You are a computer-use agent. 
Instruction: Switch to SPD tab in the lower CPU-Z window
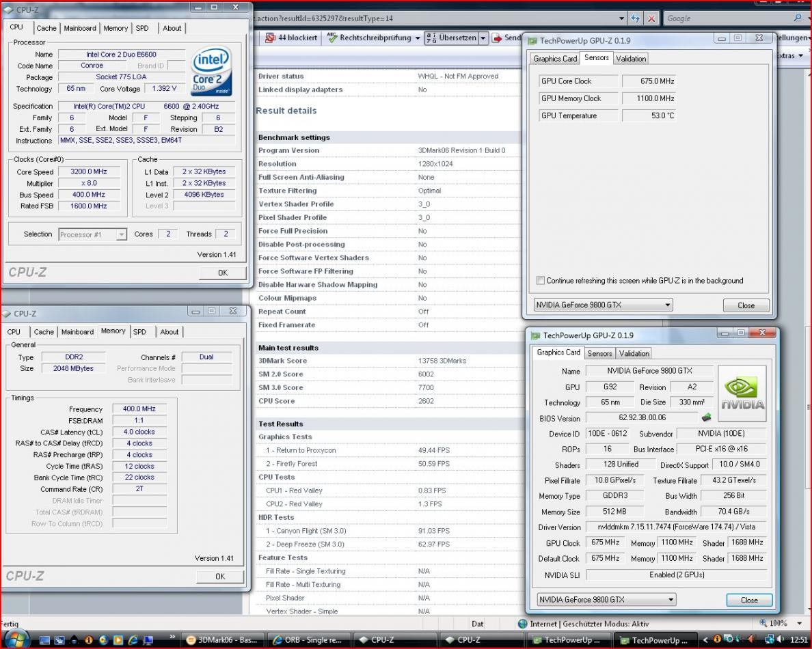point(140,332)
